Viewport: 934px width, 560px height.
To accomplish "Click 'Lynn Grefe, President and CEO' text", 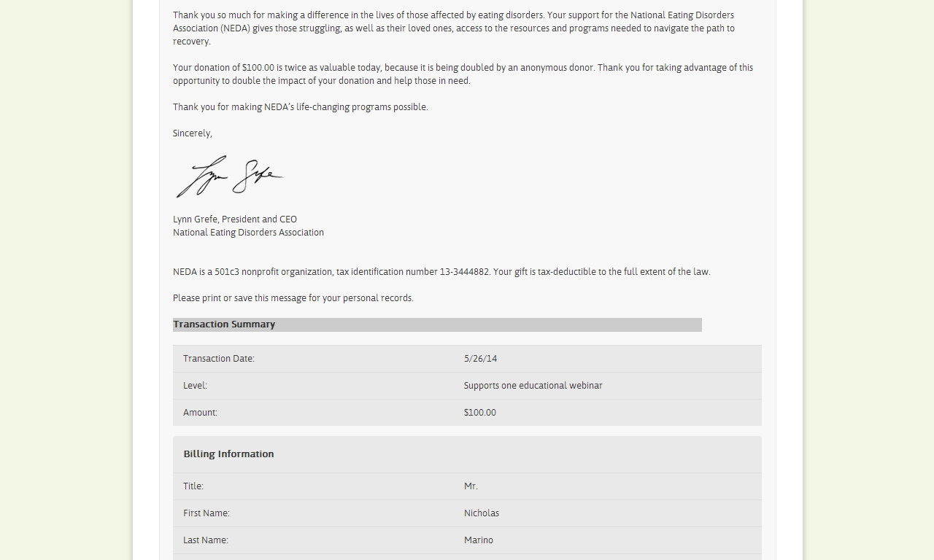I will coord(235,219).
